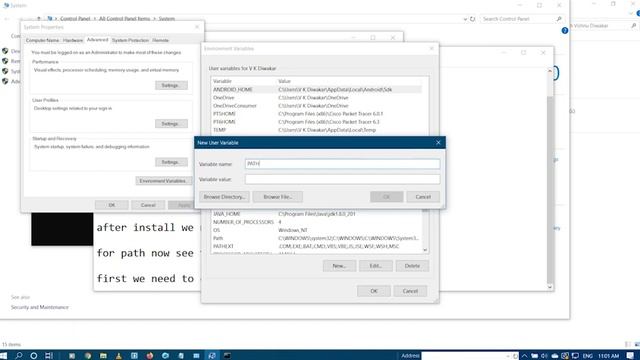Image resolution: width=640 pixels, height=360 pixels.
Task: Open the Windows Start menu
Action: click(x=4, y=356)
